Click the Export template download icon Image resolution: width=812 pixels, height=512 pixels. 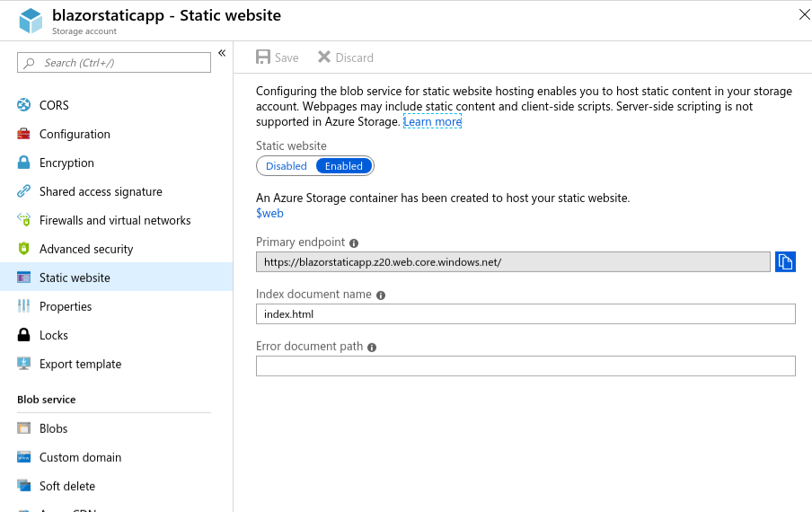pos(23,364)
